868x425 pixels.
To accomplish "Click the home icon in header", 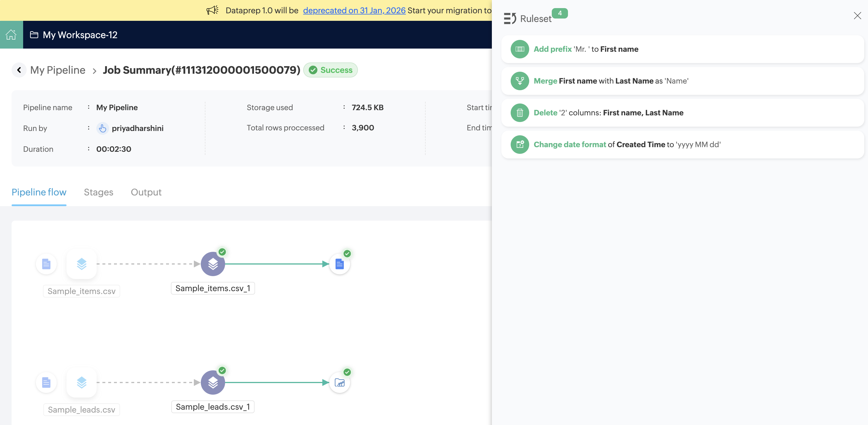I will coord(11,35).
